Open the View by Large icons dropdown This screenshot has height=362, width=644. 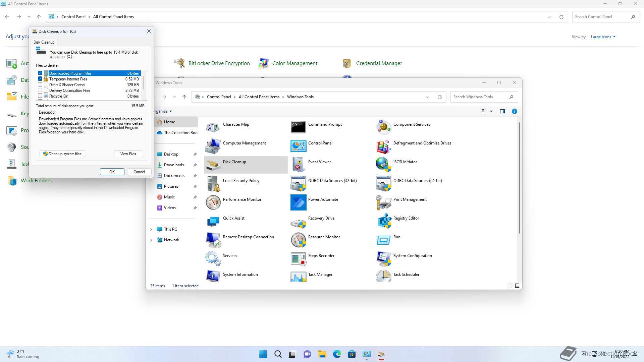(x=603, y=37)
